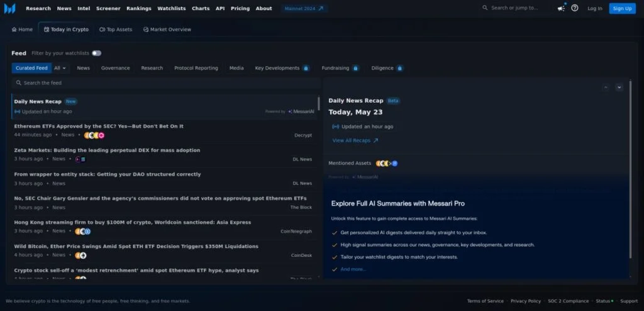Click the feed list scrollbar
The image size is (644, 311).
coord(319,104)
